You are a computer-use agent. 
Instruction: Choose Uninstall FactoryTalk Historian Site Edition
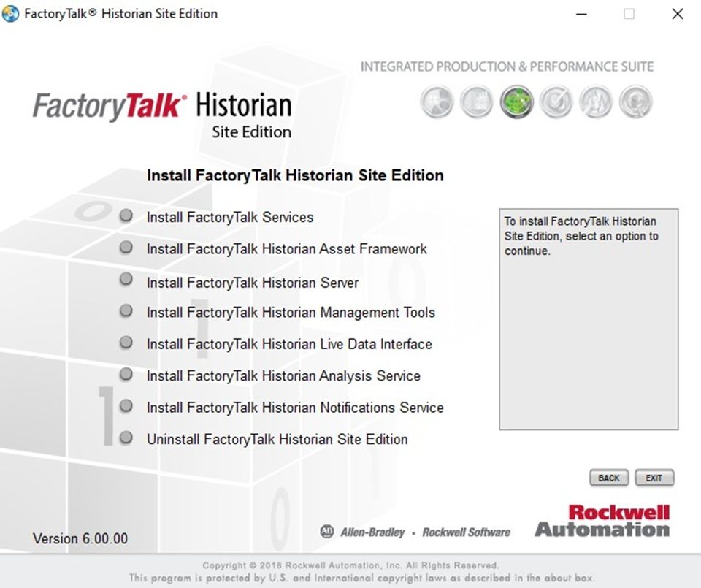pyautogui.click(x=277, y=439)
